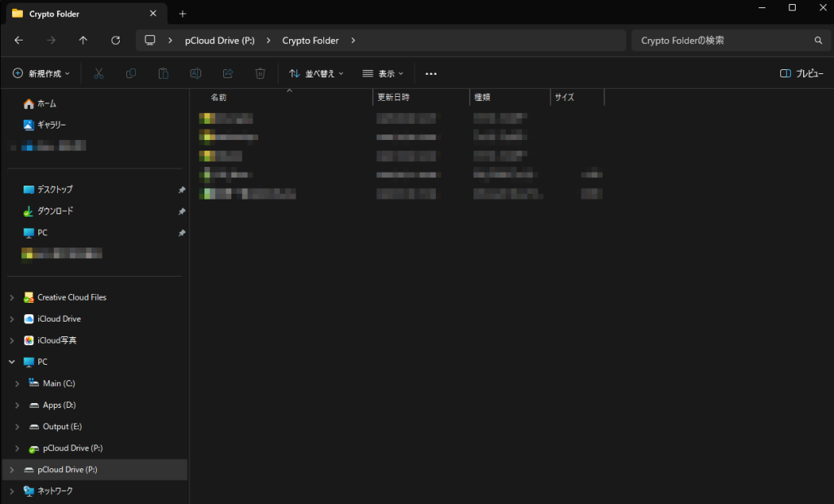
Task: Click the Paste clipboard icon
Action: [x=163, y=73]
